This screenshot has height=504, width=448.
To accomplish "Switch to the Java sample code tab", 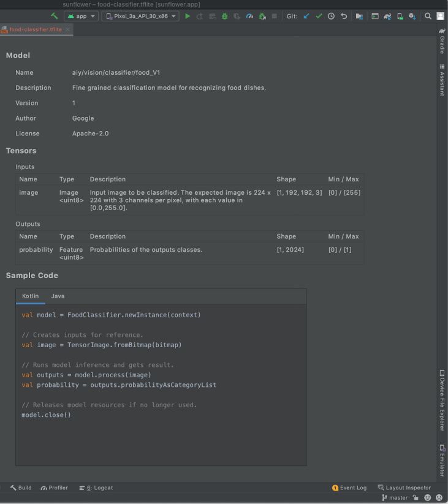I will coord(58,296).
